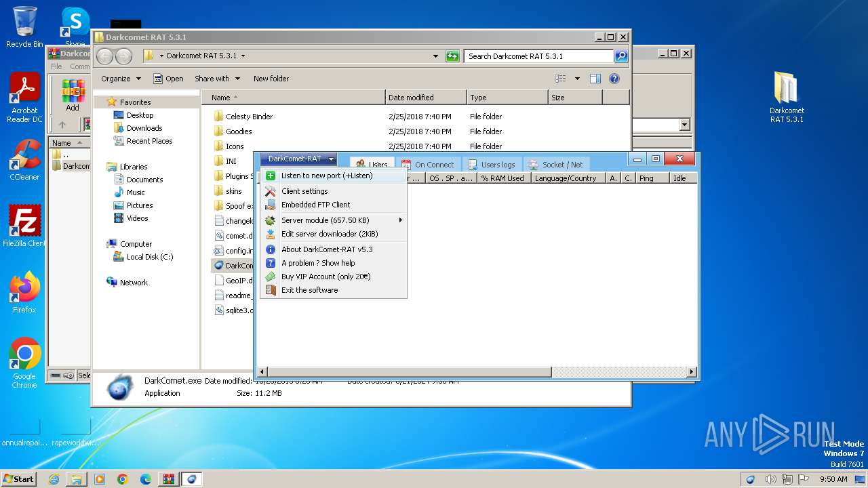Open the Recycle Bin desktop icon

[24, 27]
